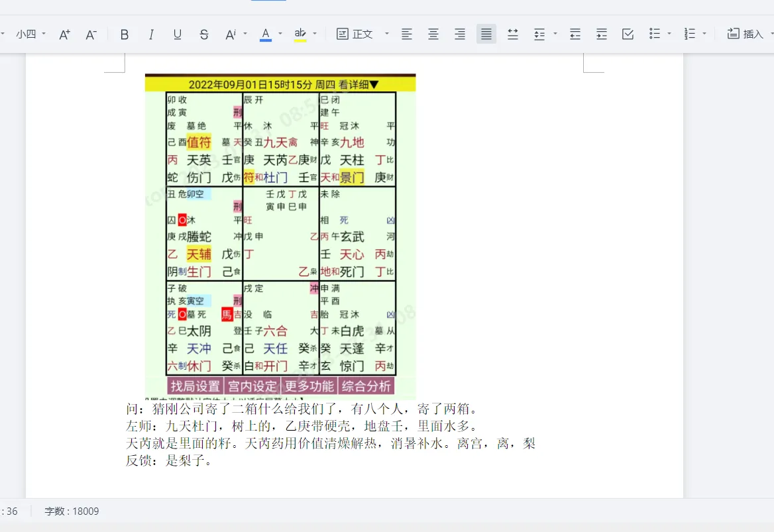Expand the line spacing options arrow
The width and height of the screenshot is (774, 532).
(555, 34)
